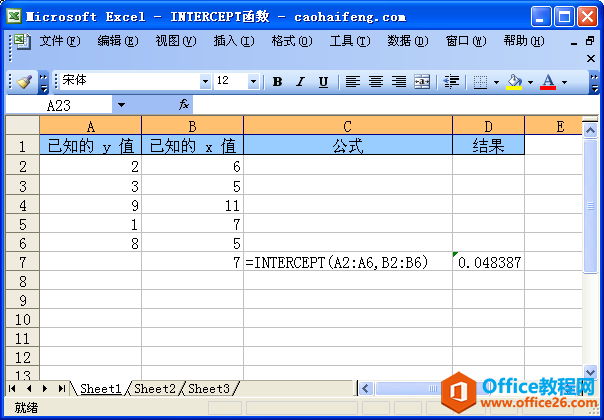Open the 数据(D) menu
604x420 pixels.
[408, 40]
